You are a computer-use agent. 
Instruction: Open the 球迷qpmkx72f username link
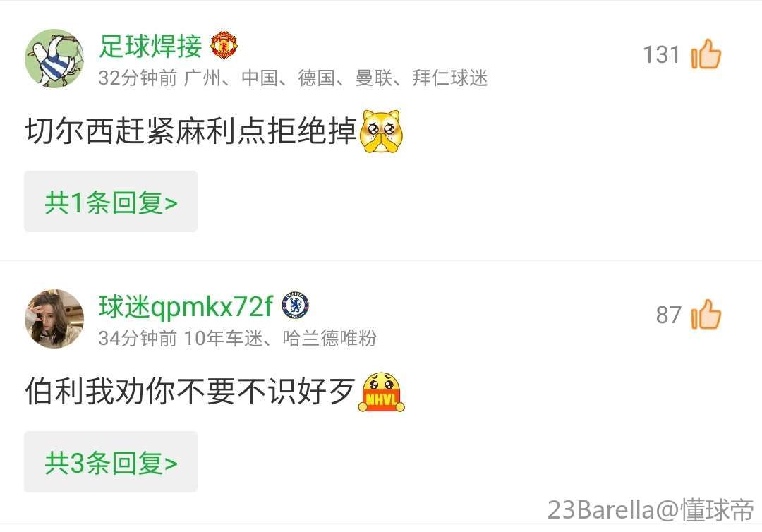pos(186,306)
